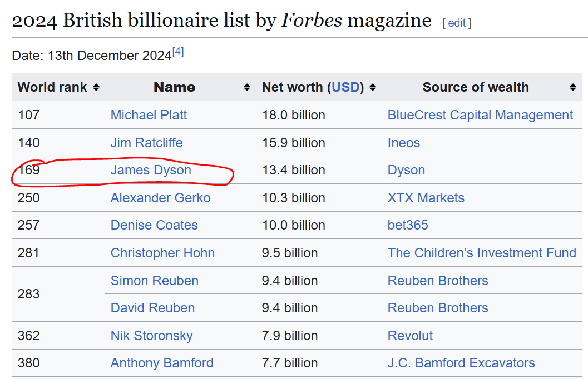Open the USD currency link
The width and height of the screenshot is (588, 379).
point(345,87)
